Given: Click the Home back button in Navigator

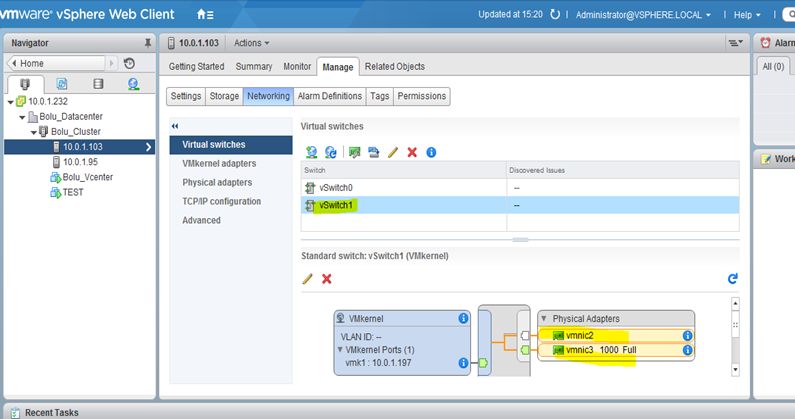Looking at the screenshot, I should click(x=56, y=63).
